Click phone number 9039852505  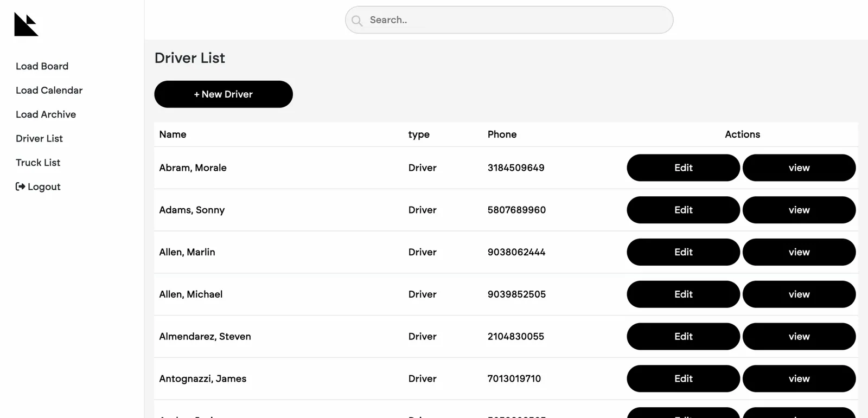point(516,294)
